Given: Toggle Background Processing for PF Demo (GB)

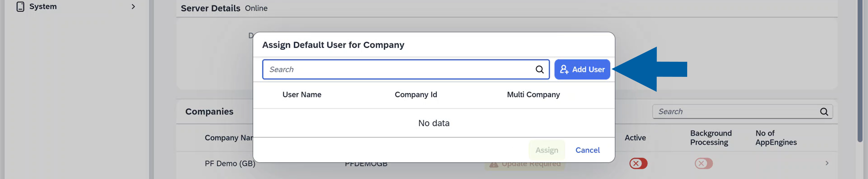Looking at the screenshot, I should click(704, 164).
